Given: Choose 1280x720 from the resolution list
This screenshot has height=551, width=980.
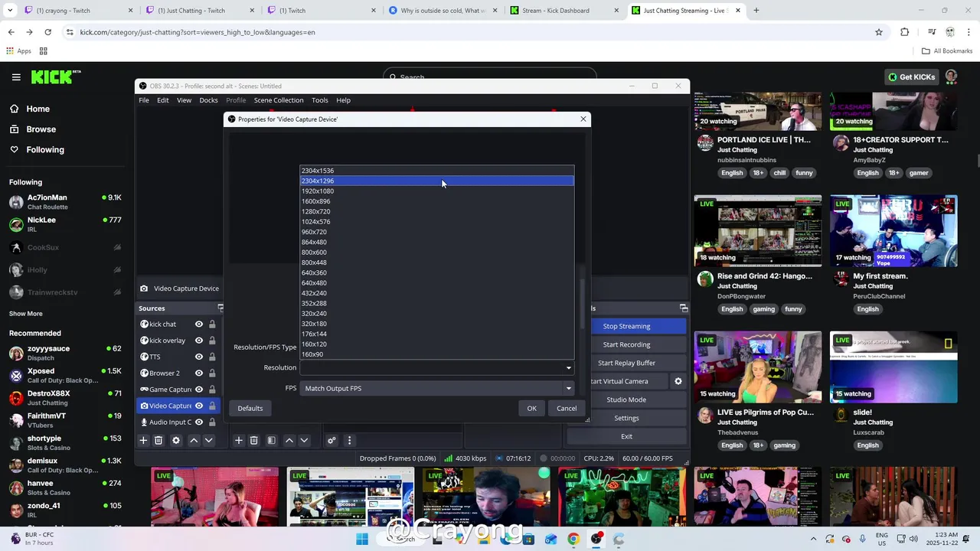Looking at the screenshot, I should [x=436, y=211].
